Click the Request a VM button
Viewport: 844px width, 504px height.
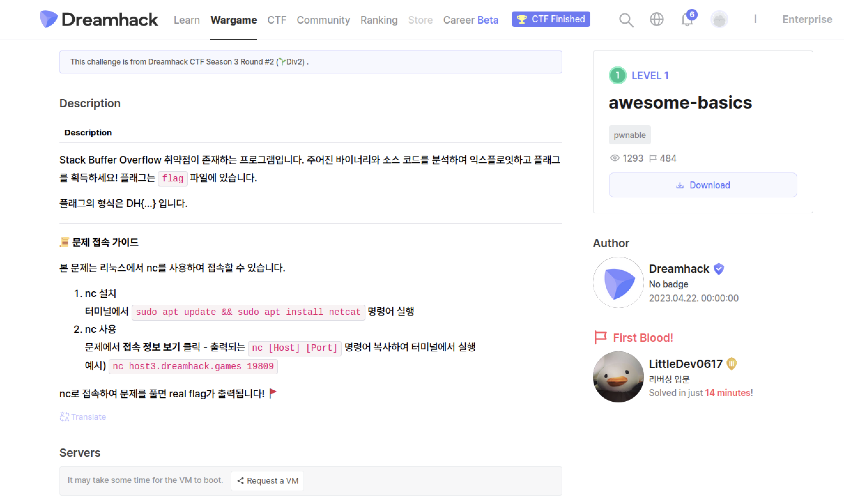point(267,481)
